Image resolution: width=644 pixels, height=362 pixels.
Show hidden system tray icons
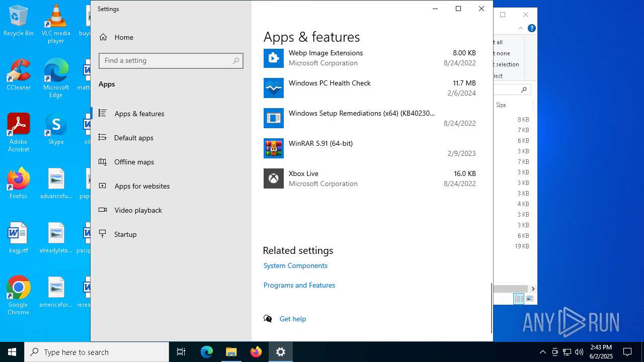pos(542,352)
